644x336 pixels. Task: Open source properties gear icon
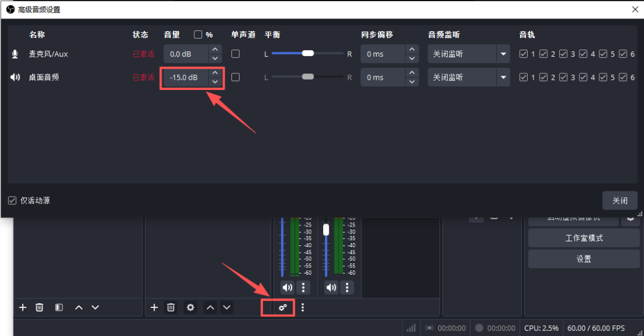pyautogui.click(x=190, y=307)
